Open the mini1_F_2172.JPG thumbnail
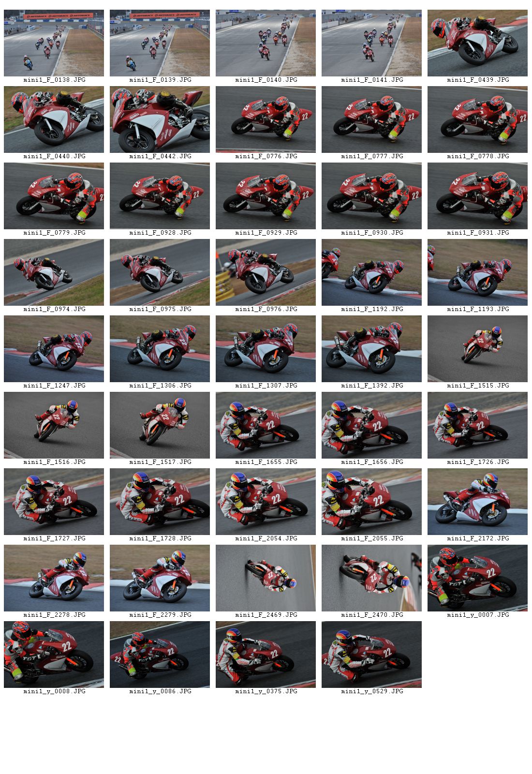 477,502
